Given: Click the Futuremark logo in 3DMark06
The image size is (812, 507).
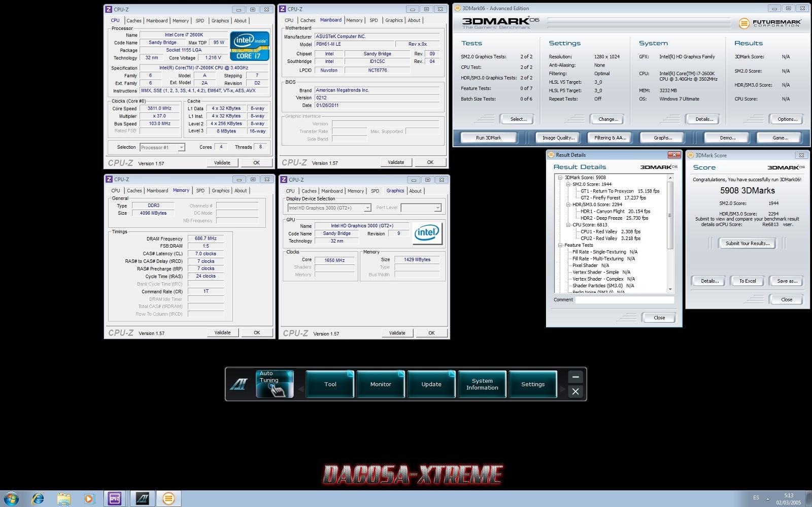Looking at the screenshot, I should click(x=770, y=23).
